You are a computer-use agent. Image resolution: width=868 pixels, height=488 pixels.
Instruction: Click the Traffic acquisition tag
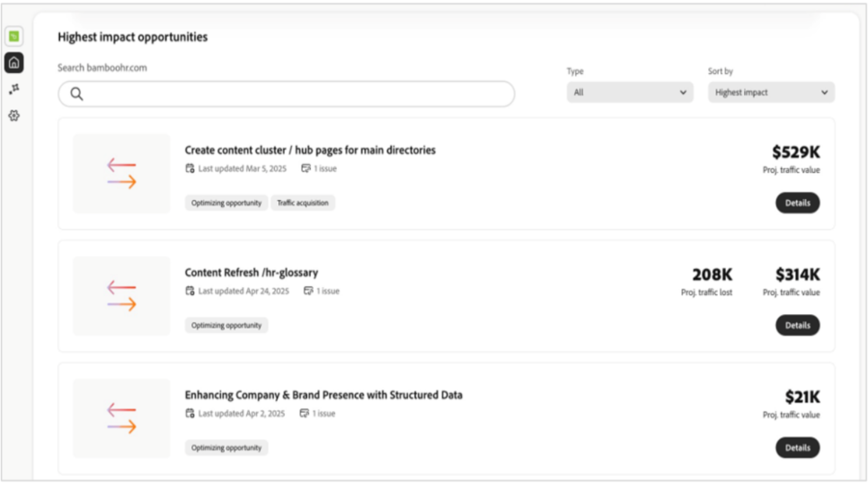pyautogui.click(x=302, y=203)
